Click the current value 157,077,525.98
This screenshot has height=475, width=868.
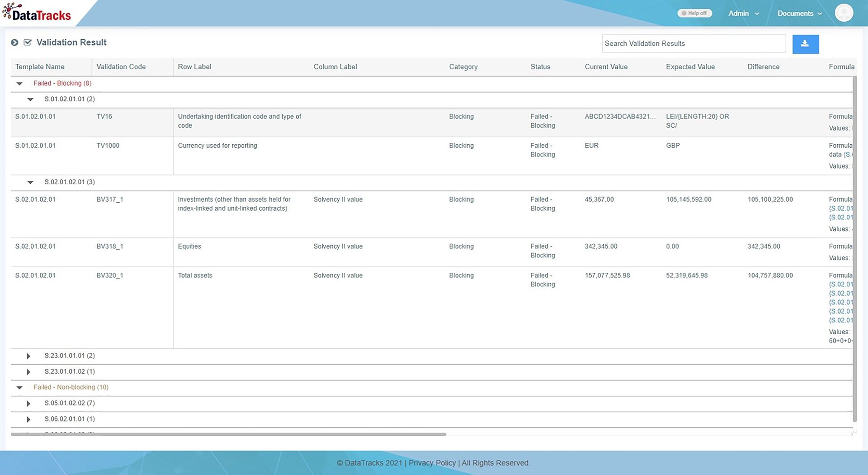[x=607, y=275]
